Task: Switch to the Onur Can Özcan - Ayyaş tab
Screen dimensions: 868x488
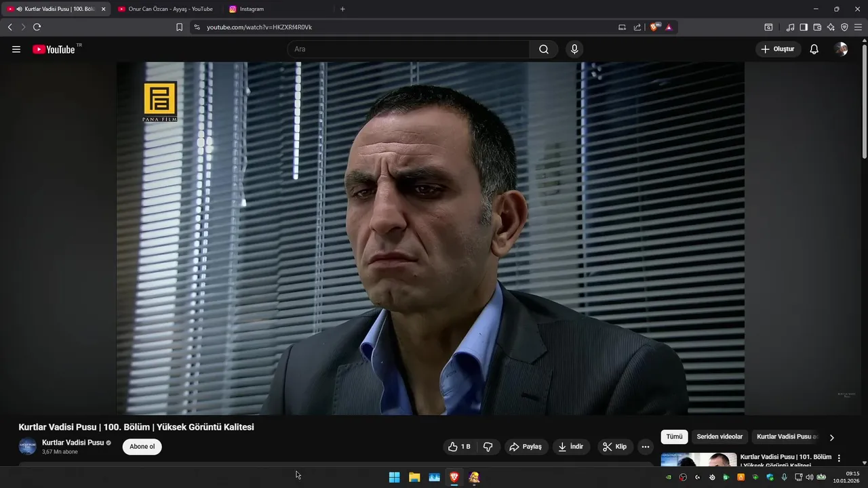Action: [165, 9]
